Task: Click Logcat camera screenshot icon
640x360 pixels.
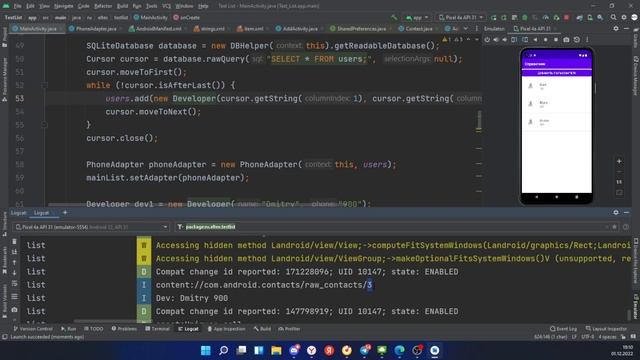Action: [x=14, y=310]
